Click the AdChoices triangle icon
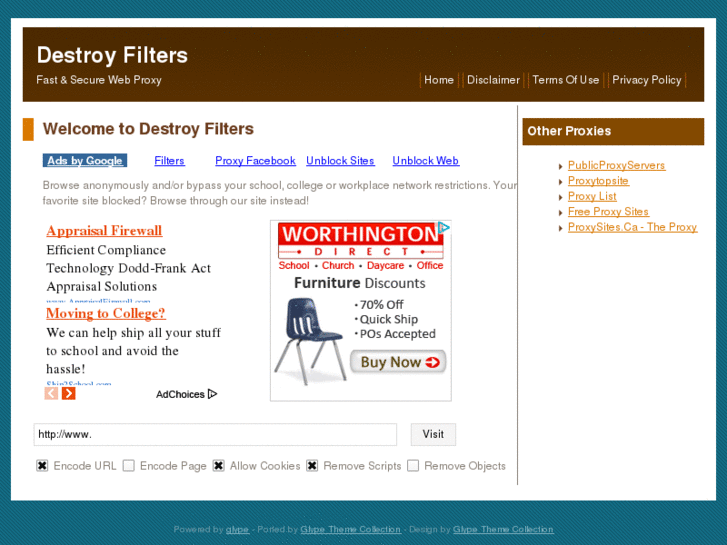The image size is (727, 545). [212, 394]
